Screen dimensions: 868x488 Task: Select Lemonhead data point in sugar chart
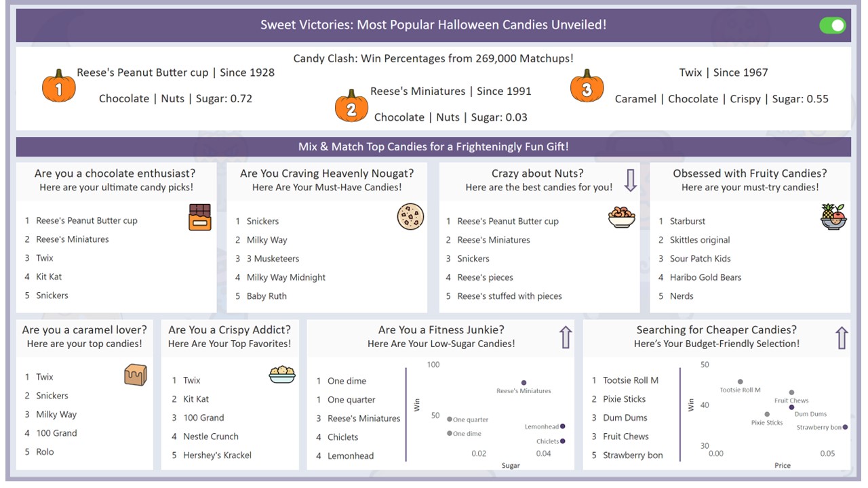[x=563, y=426]
